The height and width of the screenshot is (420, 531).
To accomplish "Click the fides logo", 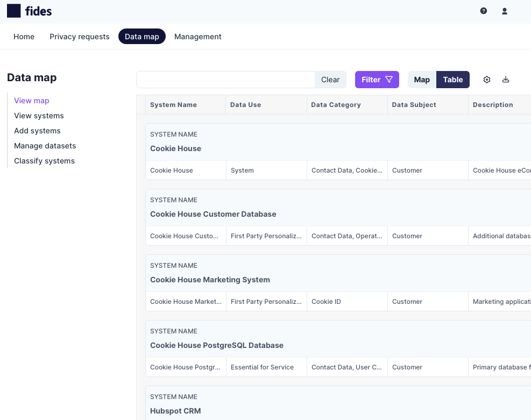I will (29, 11).
